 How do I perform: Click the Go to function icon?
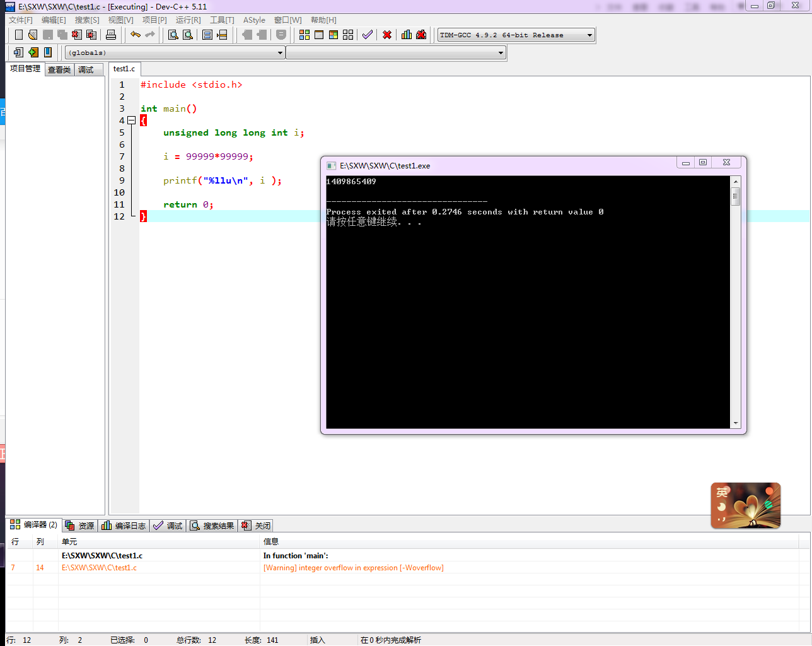click(x=207, y=35)
